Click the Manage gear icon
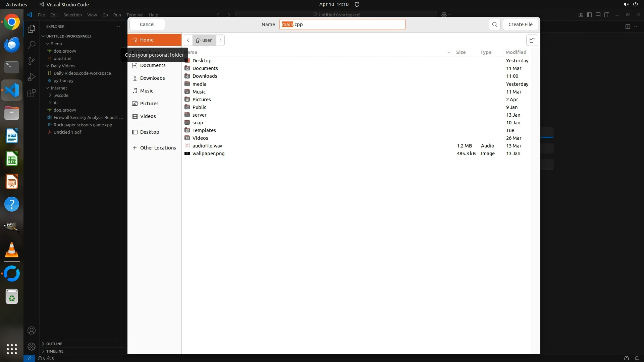The width and height of the screenshot is (644, 362). pos(32,346)
